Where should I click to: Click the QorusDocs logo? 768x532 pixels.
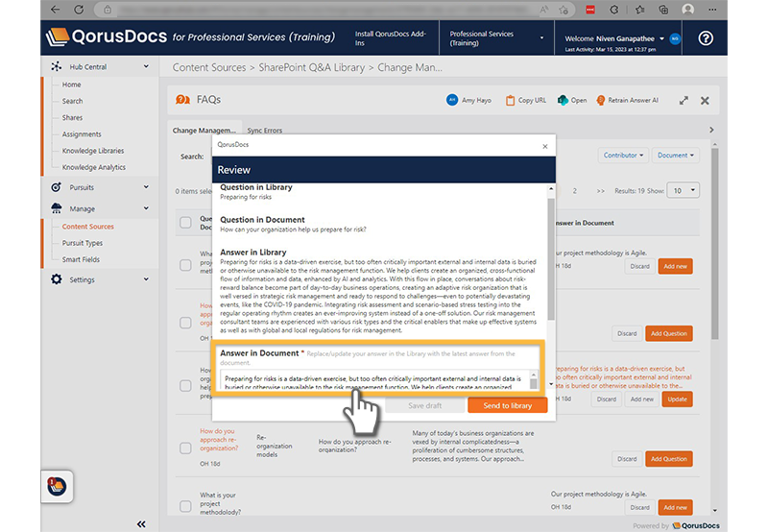click(x=107, y=36)
